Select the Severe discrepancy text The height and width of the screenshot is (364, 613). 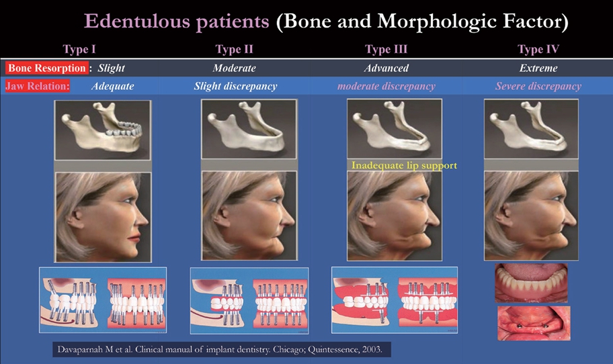[x=538, y=86]
